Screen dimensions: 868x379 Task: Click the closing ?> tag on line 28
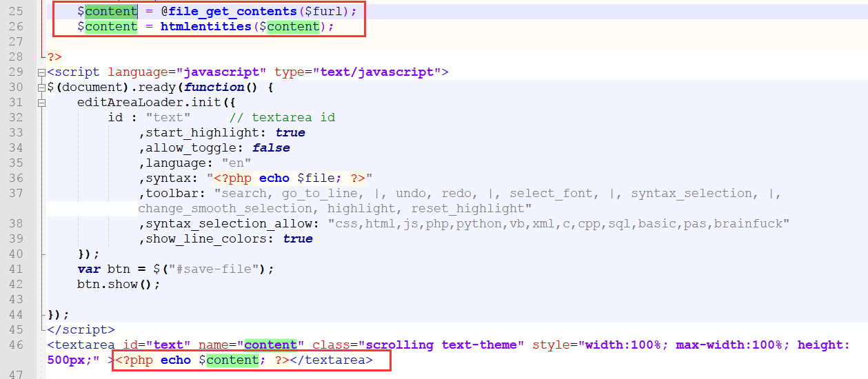[54, 57]
